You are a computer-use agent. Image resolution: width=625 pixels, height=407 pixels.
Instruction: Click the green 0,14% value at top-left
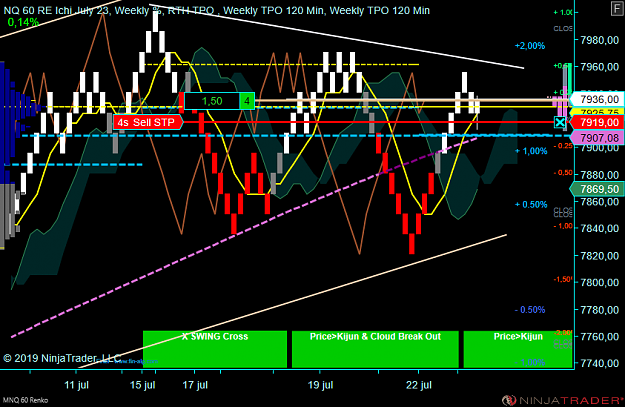(23, 22)
